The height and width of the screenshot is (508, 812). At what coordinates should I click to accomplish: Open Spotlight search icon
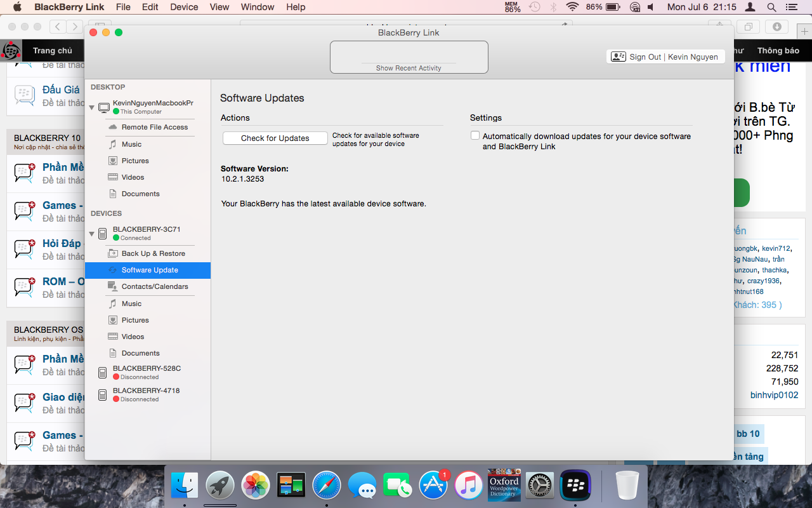coord(771,7)
